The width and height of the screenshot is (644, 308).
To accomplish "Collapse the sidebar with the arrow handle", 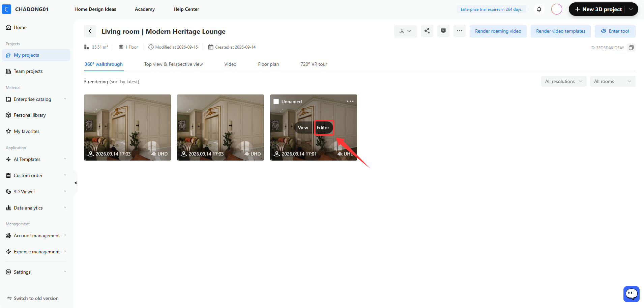I will point(76,183).
